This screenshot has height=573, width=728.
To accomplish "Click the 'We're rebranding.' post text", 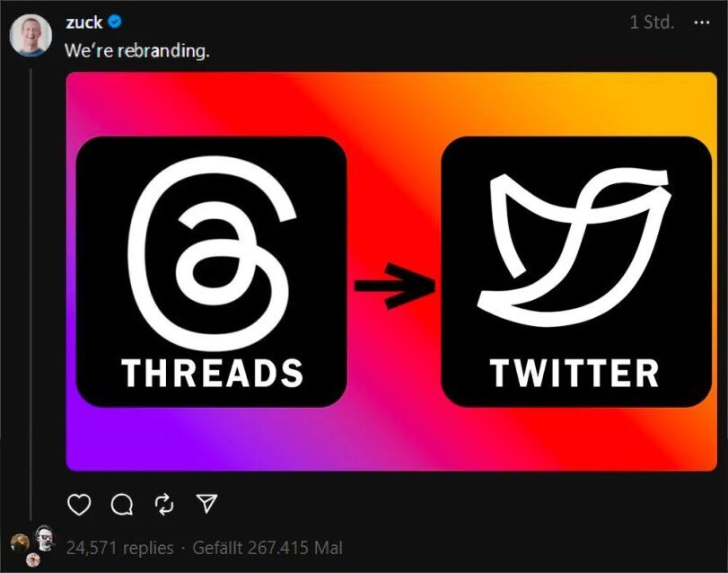I will [137, 50].
